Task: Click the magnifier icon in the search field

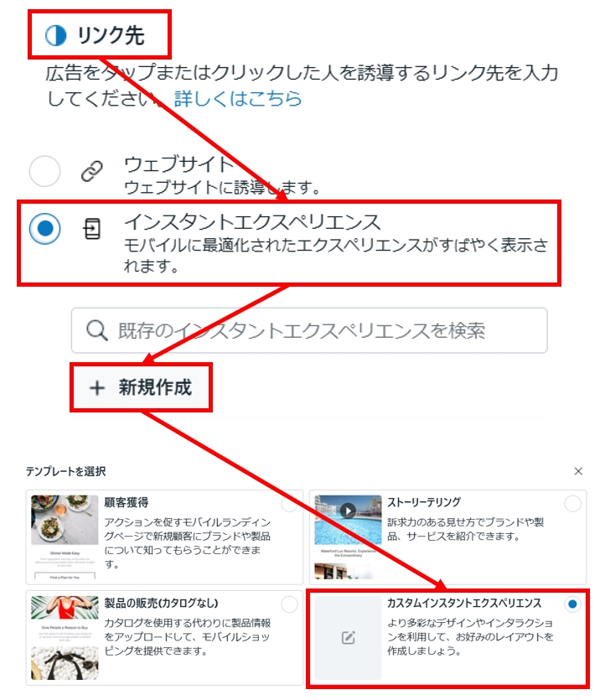Action: click(x=97, y=330)
